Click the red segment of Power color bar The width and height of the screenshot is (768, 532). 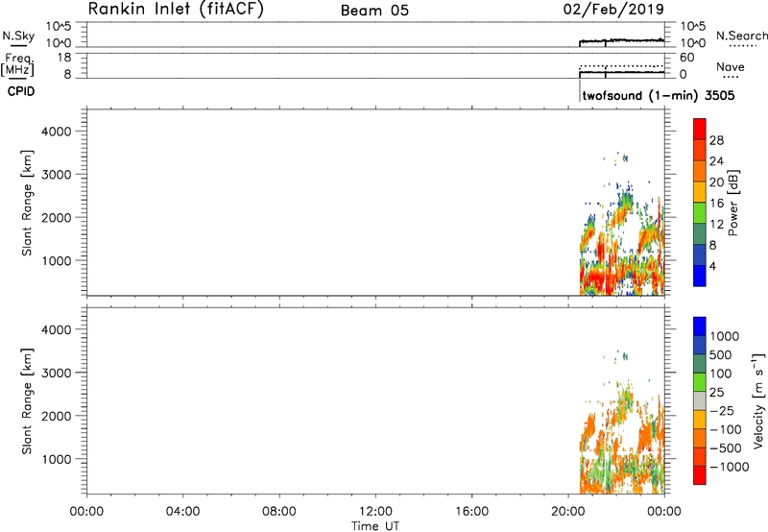[699, 130]
